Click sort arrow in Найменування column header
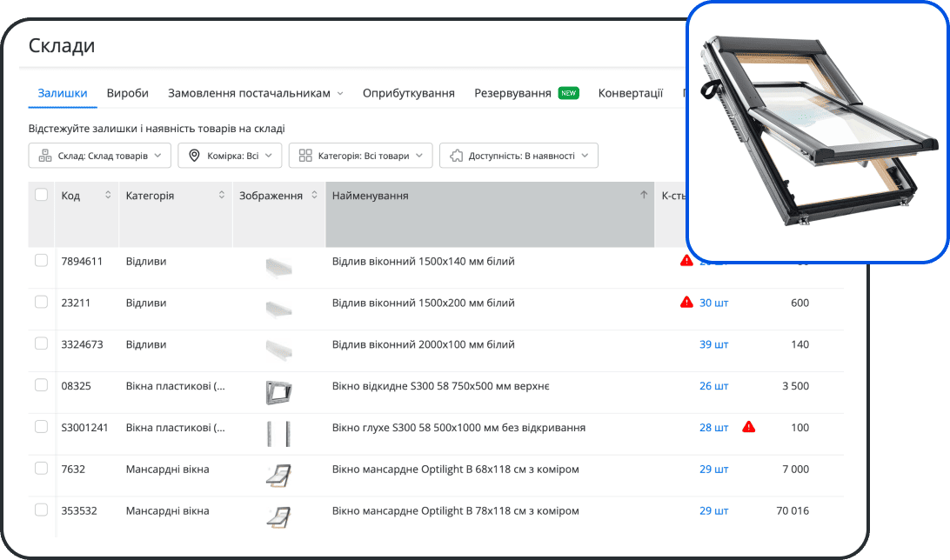This screenshot has width=950, height=560. click(x=644, y=196)
